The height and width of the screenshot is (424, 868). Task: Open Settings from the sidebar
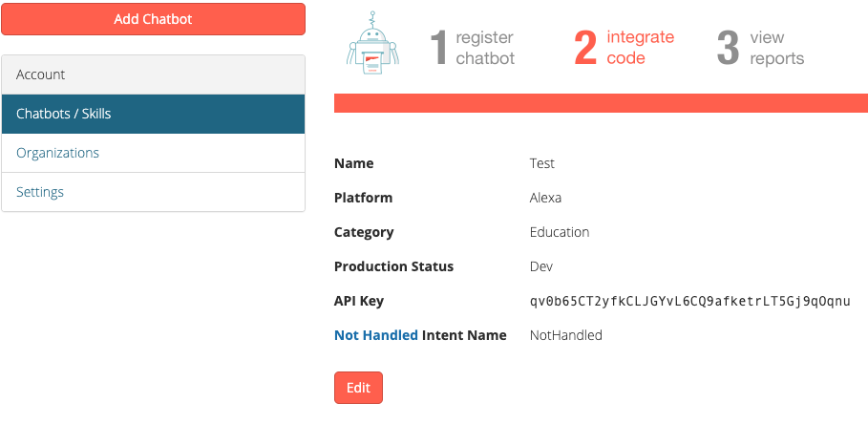[40, 192]
